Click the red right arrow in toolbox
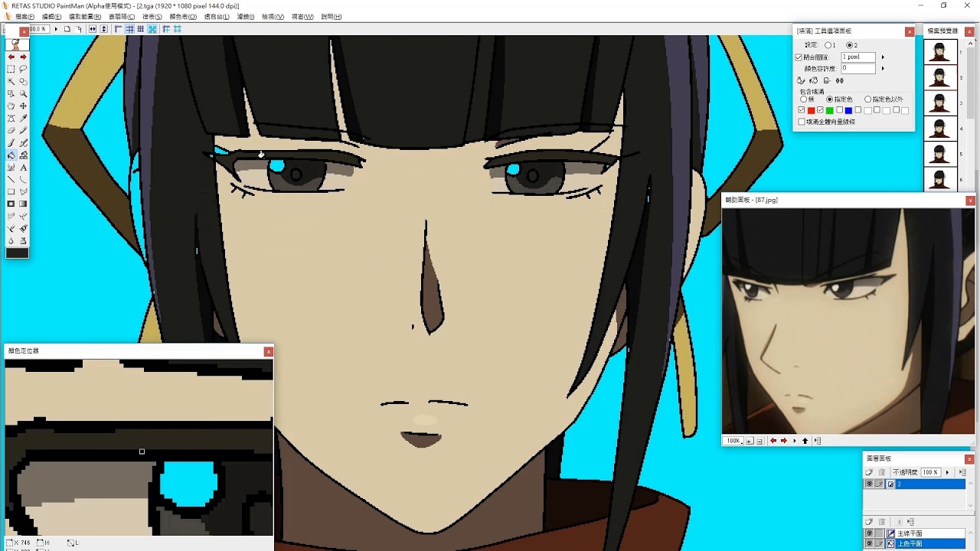The image size is (980, 551). (23, 57)
